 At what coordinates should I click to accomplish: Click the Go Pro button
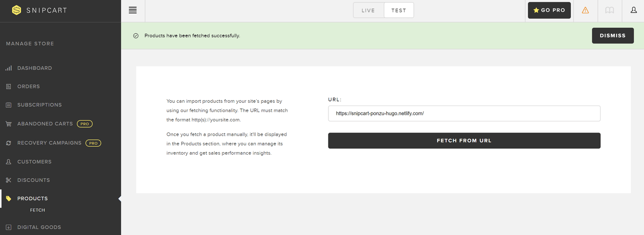point(549,10)
